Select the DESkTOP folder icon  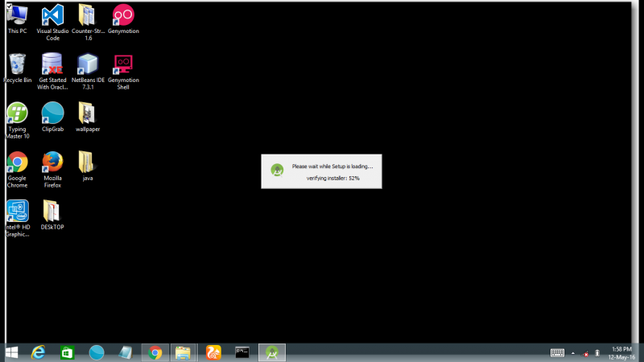point(52,215)
